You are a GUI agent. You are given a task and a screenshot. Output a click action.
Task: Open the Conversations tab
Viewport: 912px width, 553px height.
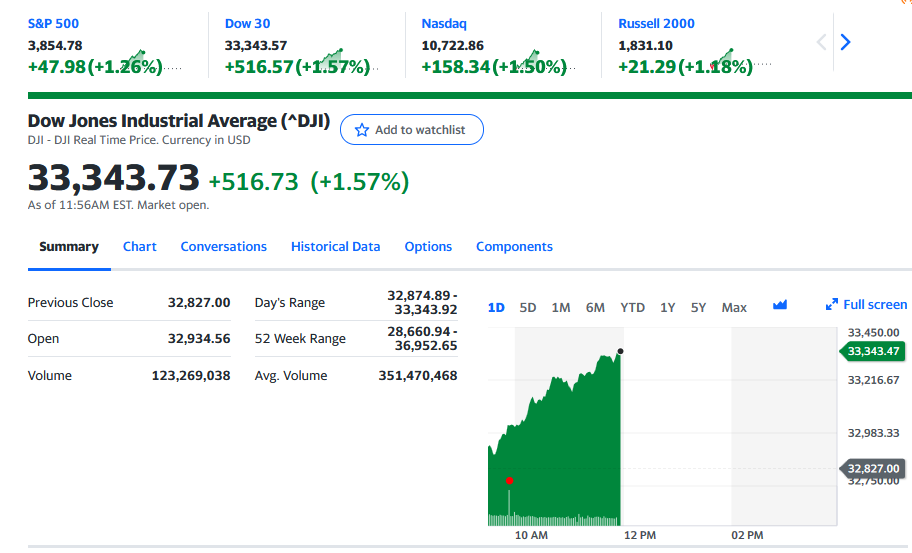223,247
